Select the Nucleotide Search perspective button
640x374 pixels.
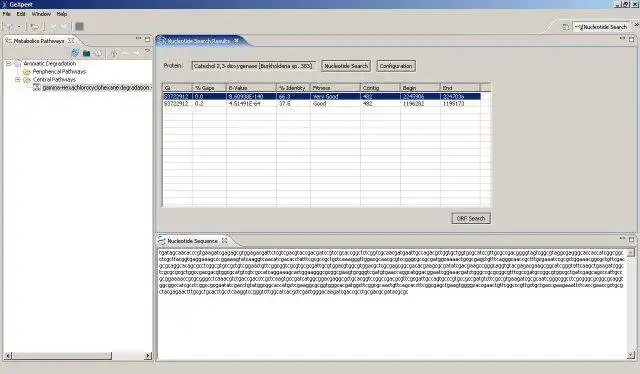point(601,27)
